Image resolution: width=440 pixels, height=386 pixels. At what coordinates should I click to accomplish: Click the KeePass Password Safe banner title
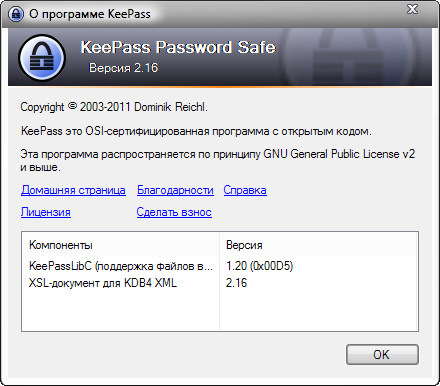[x=178, y=47]
